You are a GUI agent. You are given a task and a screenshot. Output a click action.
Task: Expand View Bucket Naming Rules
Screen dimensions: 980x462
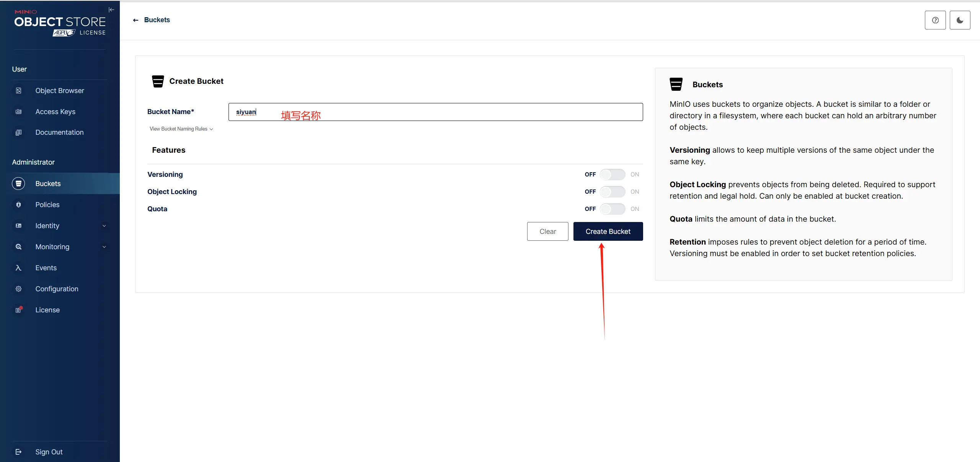[x=181, y=129]
